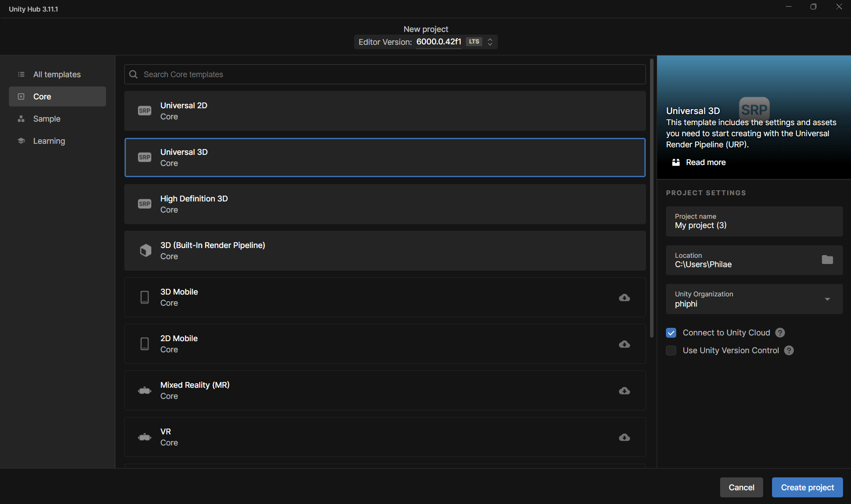The image size is (851, 504).
Task: Click the LTS badge
Action: [474, 42]
